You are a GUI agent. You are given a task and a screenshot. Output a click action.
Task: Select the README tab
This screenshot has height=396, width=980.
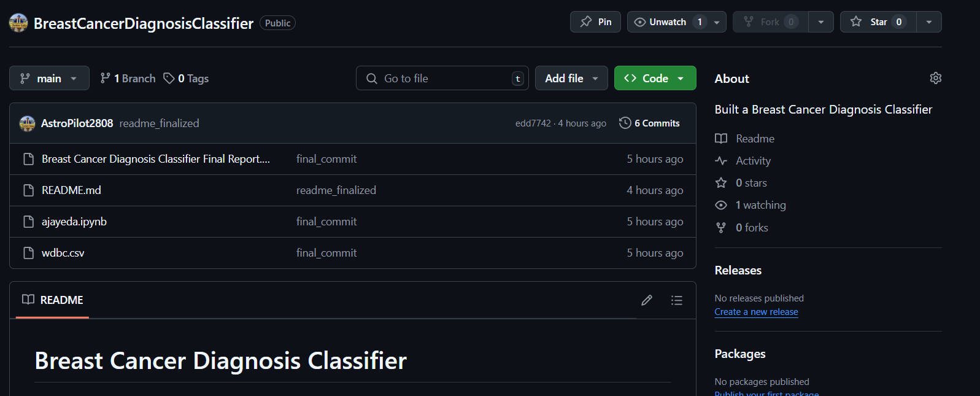[53, 300]
